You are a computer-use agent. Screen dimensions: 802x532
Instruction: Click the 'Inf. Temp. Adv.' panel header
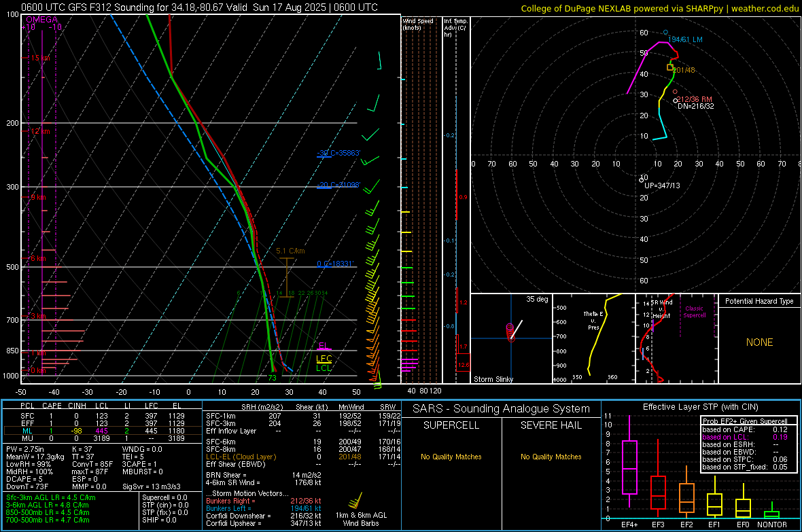456,28
